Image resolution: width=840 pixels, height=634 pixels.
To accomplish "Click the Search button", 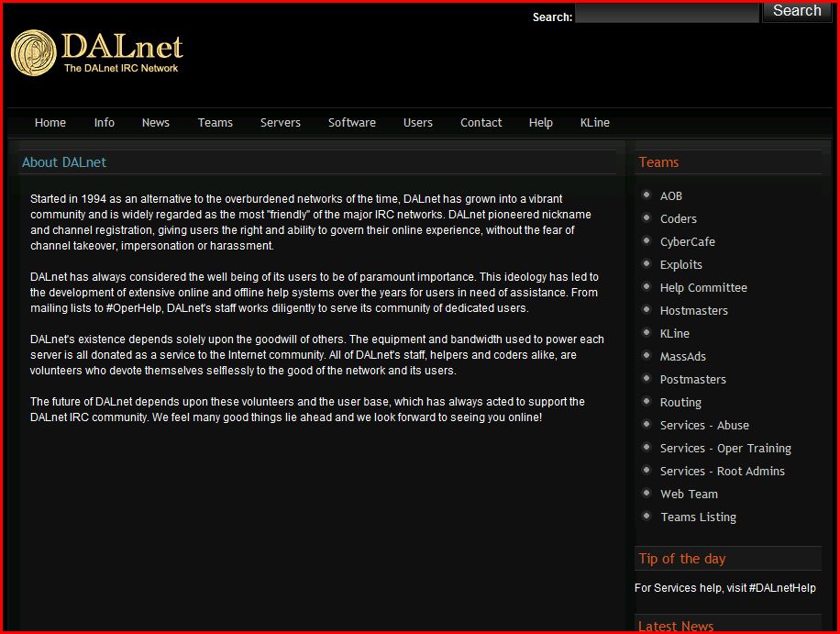I will pos(797,11).
